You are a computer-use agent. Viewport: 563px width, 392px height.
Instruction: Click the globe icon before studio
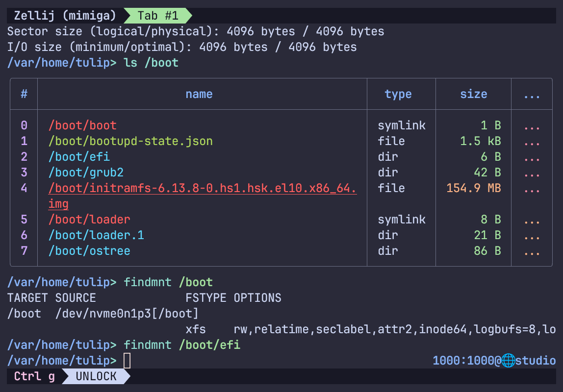click(508, 361)
